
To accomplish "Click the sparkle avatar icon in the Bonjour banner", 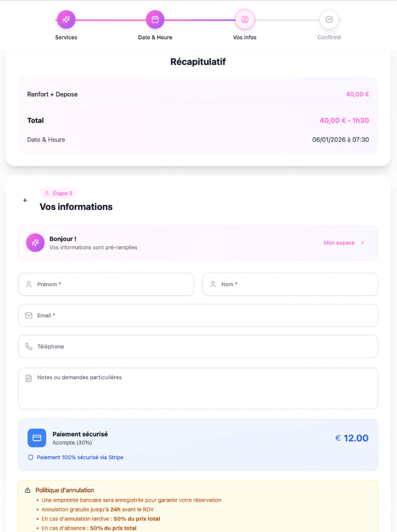I will [x=35, y=243].
